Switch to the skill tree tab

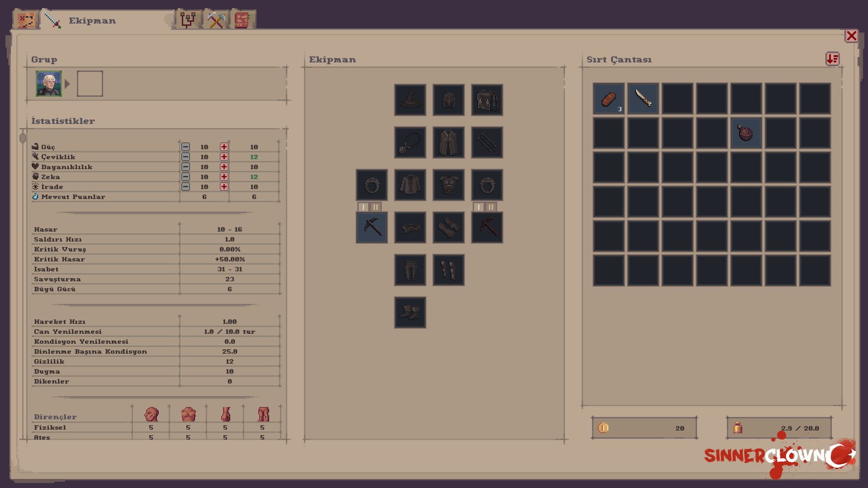tap(188, 19)
